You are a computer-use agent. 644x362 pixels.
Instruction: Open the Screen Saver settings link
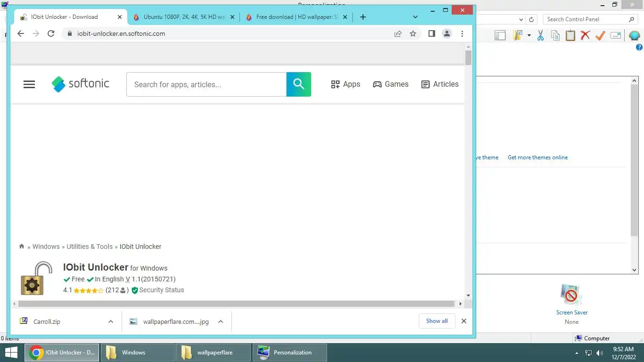point(571,313)
